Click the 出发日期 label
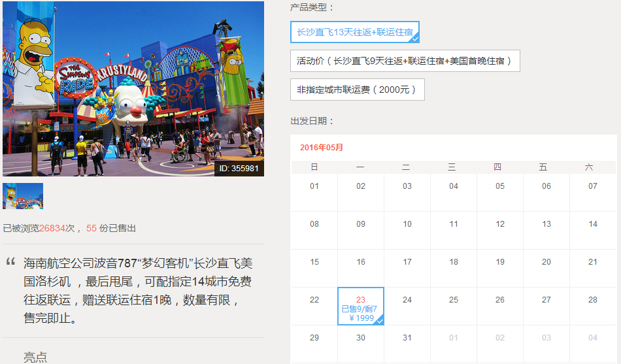Image resolution: width=621 pixels, height=364 pixels. tap(312, 121)
